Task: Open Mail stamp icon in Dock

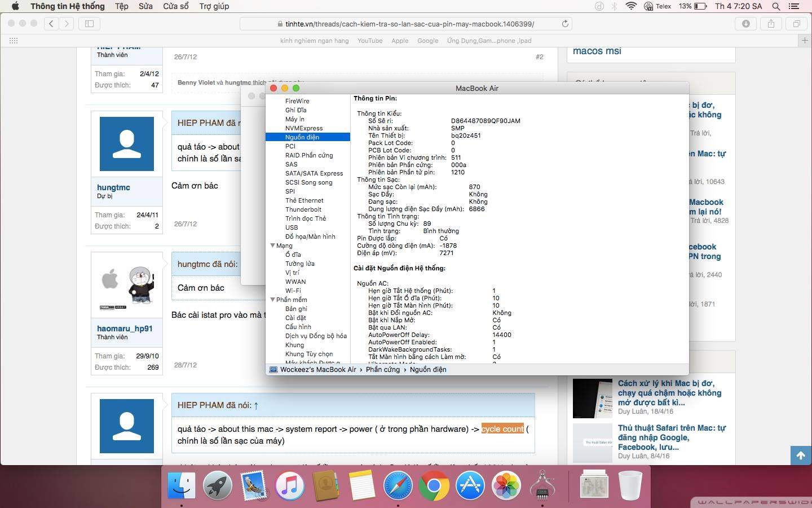Action: [x=254, y=485]
